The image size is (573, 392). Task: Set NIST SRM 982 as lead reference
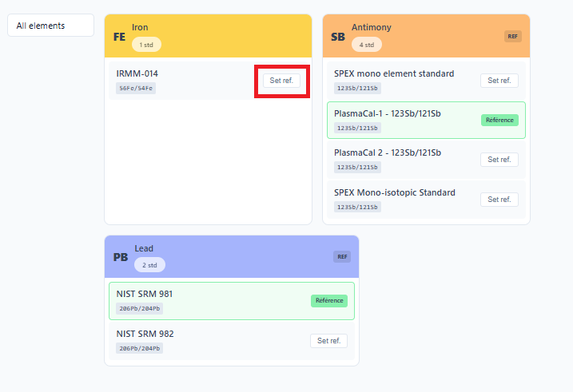pos(328,341)
